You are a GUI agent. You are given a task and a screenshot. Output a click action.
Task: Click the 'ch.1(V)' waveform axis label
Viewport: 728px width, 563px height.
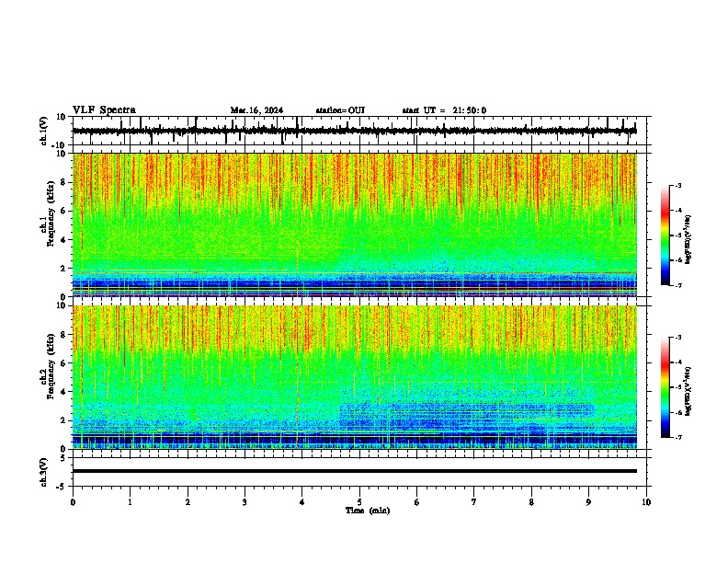pyautogui.click(x=44, y=131)
